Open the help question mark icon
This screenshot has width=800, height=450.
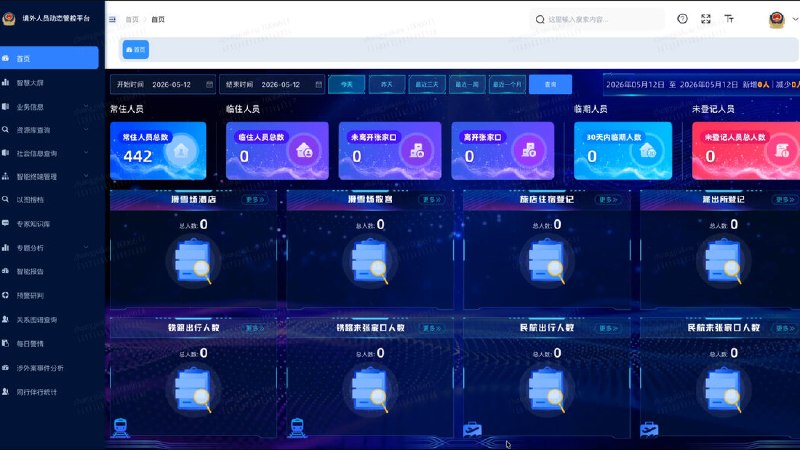[682, 19]
